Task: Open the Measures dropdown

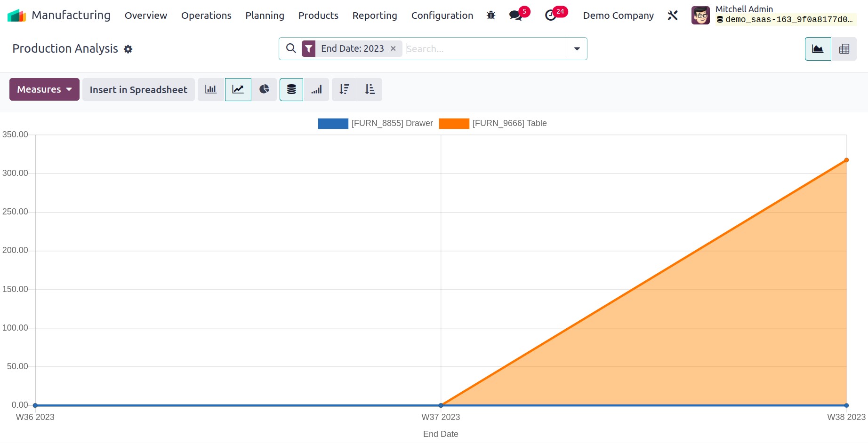Action: pos(44,89)
